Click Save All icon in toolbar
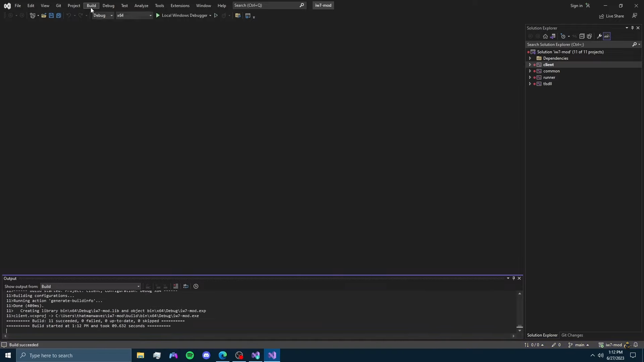This screenshot has height=362, width=644. click(58, 15)
